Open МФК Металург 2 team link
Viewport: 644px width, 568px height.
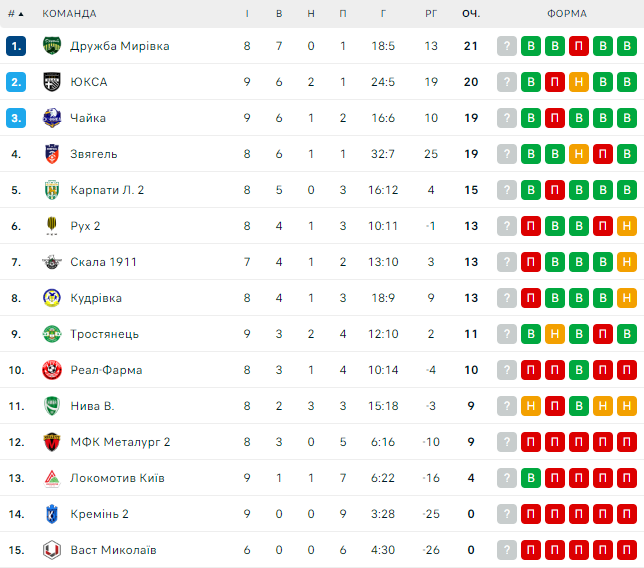click(x=120, y=442)
